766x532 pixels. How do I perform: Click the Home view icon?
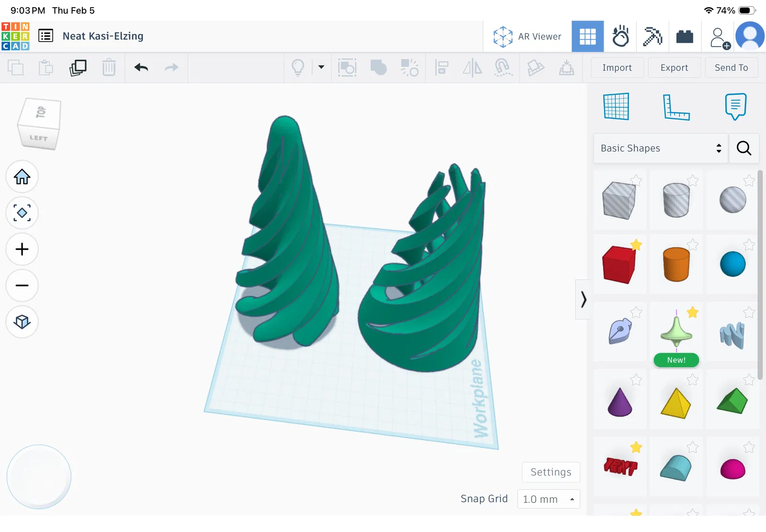click(x=22, y=177)
